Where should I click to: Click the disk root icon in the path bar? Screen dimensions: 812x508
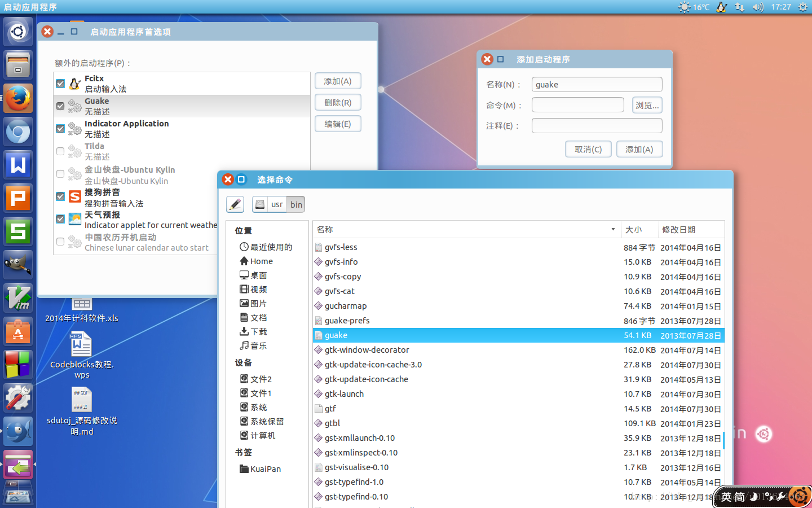260,204
